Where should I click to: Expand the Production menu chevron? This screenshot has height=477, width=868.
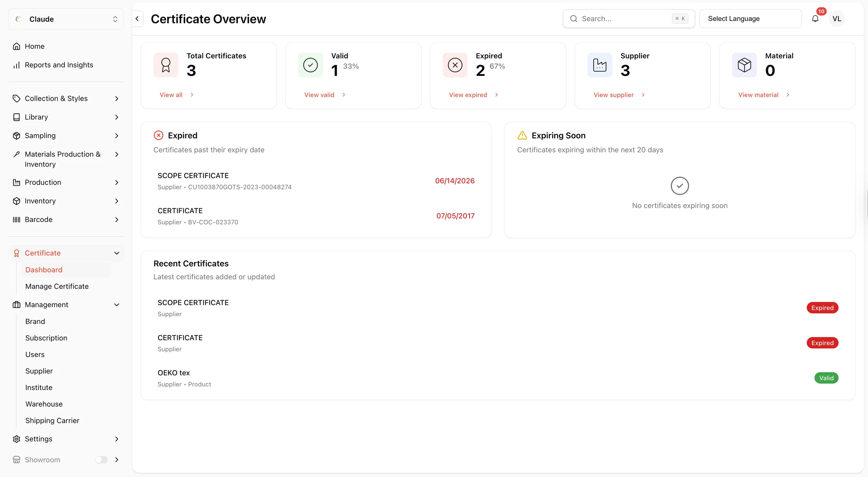pos(116,182)
